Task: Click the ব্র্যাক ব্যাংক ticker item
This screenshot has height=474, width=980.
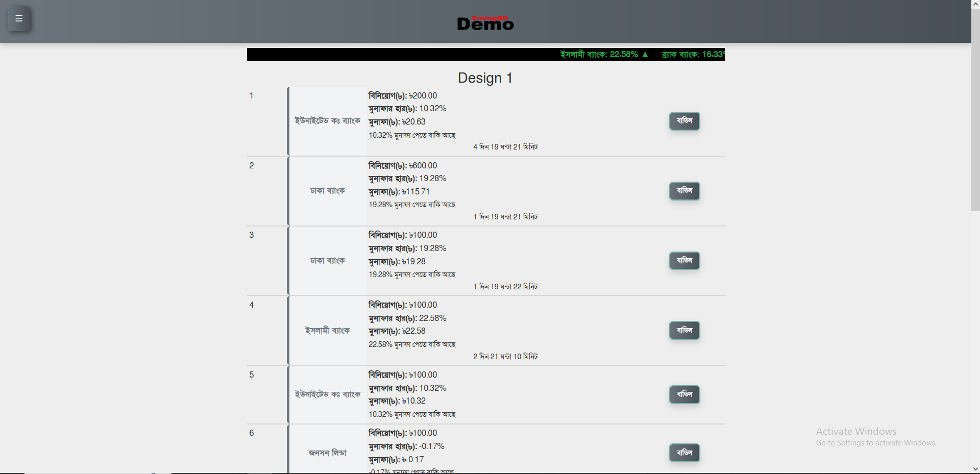Action: pyautogui.click(x=693, y=55)
